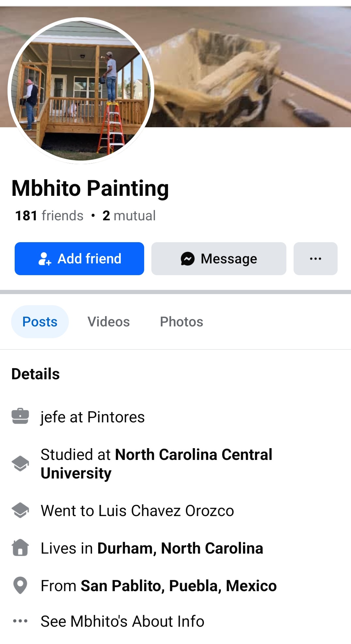351x644 pixels.
Task: Tap the Messenger icon in Message button
Action: point(188,259)
